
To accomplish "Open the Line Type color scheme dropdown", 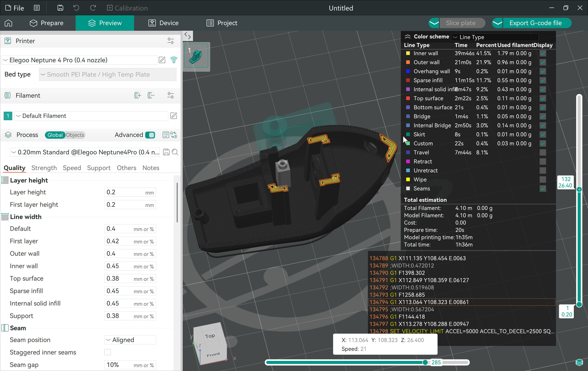I will click(495, 37).
